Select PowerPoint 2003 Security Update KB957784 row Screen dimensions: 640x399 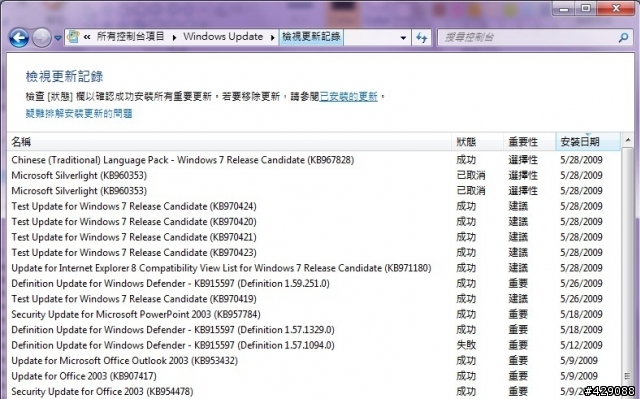(314, 315)
